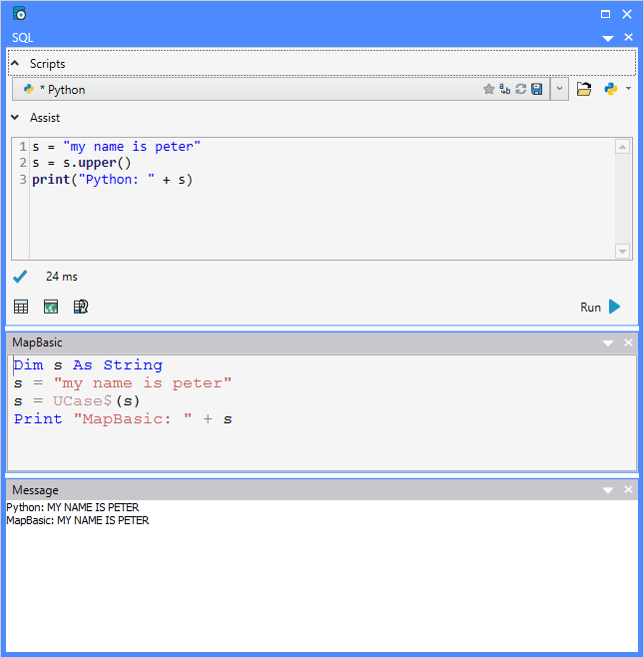Viewport: 644px width, 658px height.
Task: Click the application icon in title bar
Action: click(19, 14)
